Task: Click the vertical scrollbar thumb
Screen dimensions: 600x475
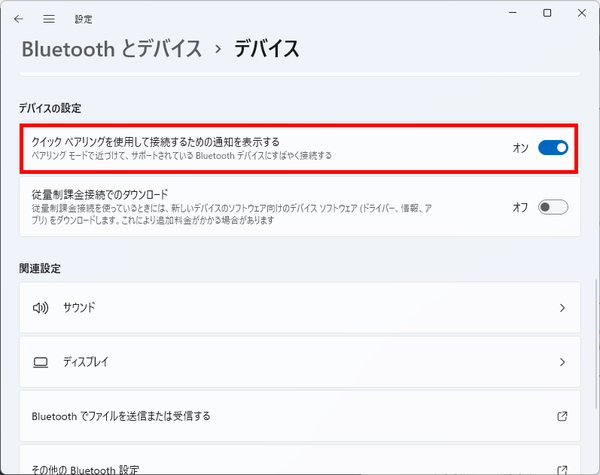Action: click(596, 344)
